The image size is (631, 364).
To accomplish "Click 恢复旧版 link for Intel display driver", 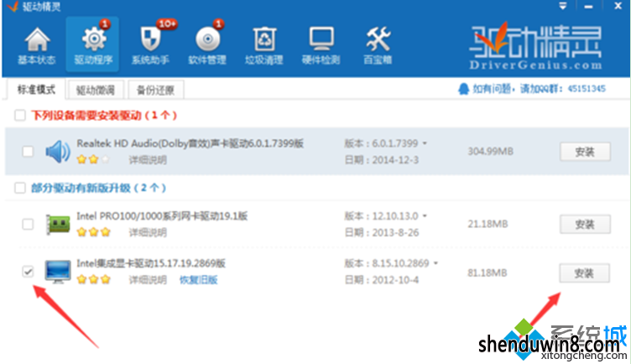I will click(198, 280).
